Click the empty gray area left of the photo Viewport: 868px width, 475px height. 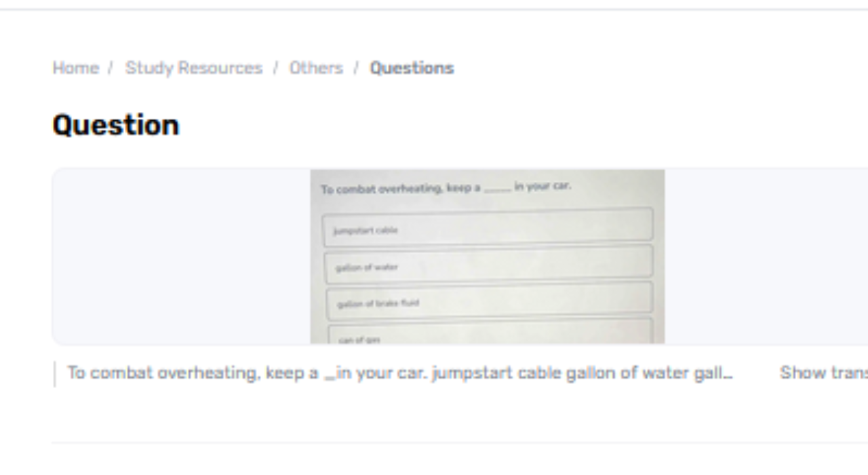coord(181,256)
